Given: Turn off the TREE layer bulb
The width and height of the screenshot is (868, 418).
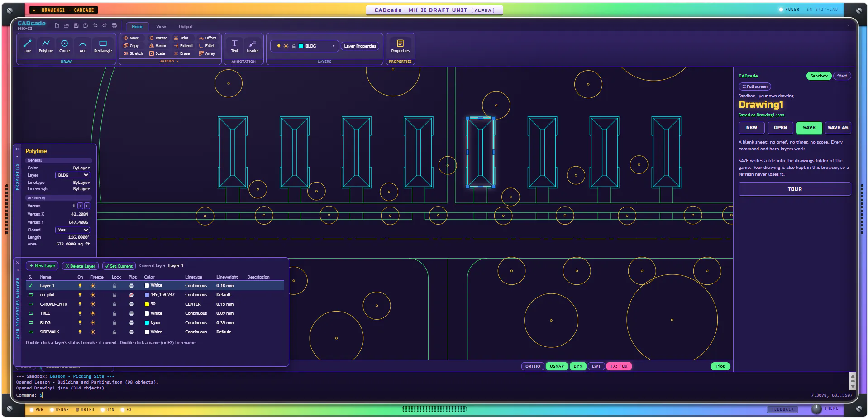Looking at the screenshot, I should 80,313.
